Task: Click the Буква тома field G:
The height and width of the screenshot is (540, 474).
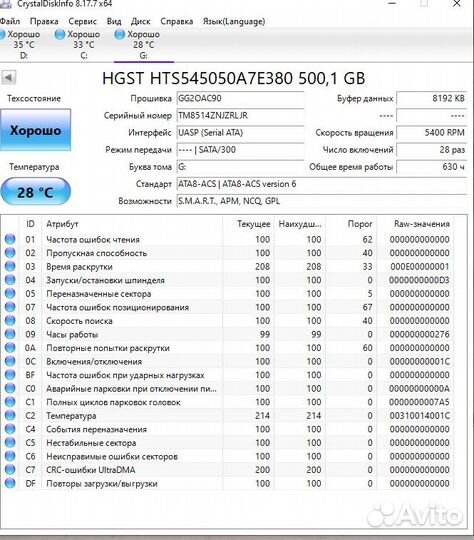Action: point(240,167)
